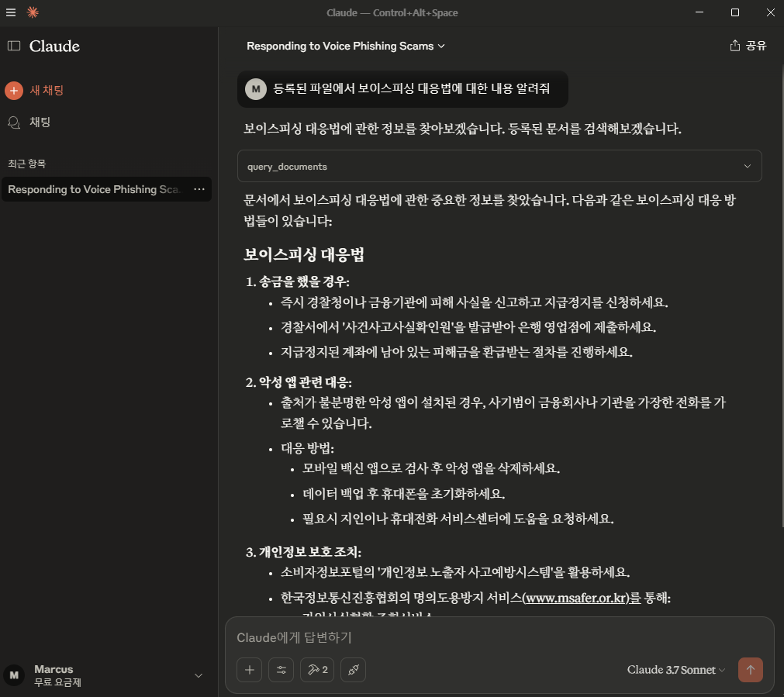
Task: Click the user avatar M in the message
Action: point(255,89)
